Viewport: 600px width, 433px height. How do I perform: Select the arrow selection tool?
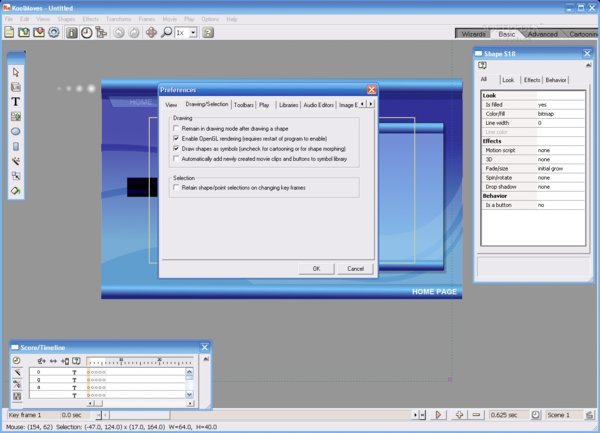[16, 72]
